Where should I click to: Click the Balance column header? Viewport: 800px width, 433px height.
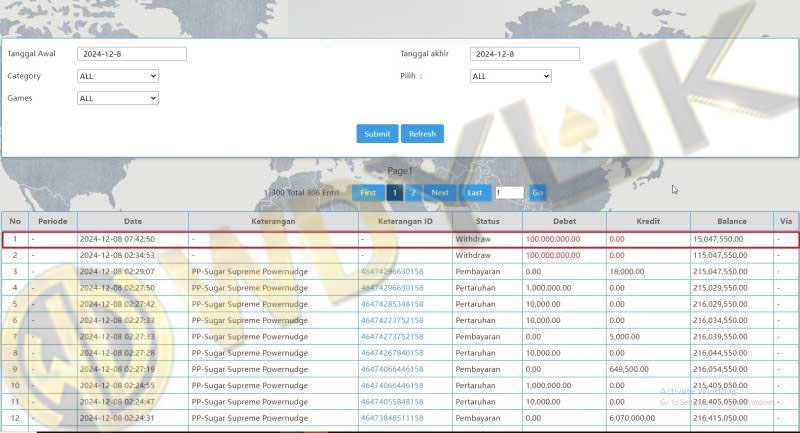732,221
